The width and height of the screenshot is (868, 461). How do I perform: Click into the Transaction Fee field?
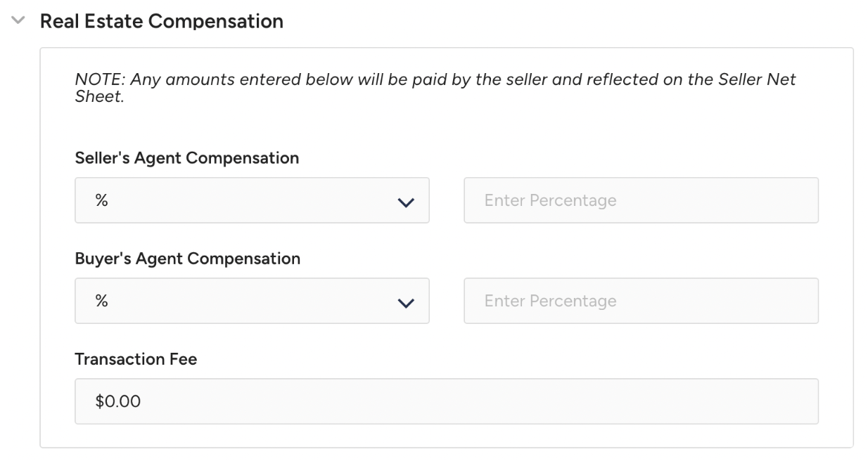(446, 401)
